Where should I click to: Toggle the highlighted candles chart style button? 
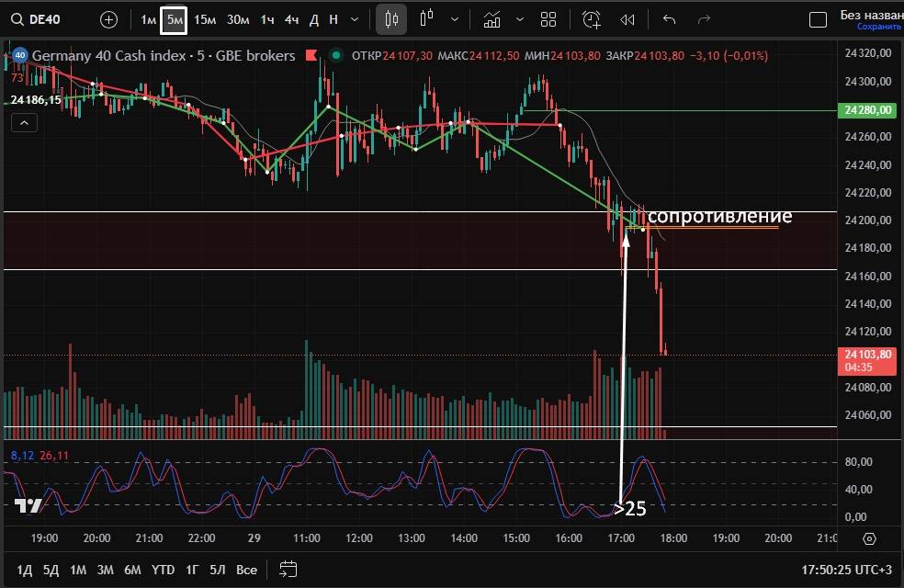[x=392, y=19]
